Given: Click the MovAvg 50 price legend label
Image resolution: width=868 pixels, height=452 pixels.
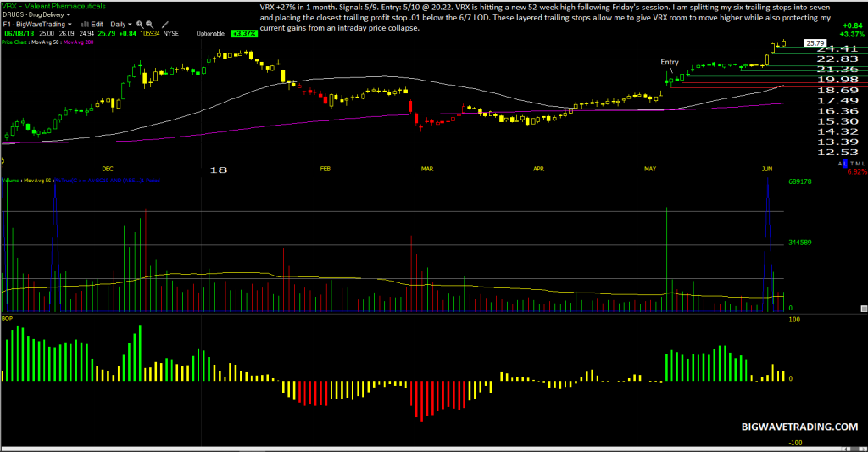Looking at the screenshot, I should click(x=45, y=42).
